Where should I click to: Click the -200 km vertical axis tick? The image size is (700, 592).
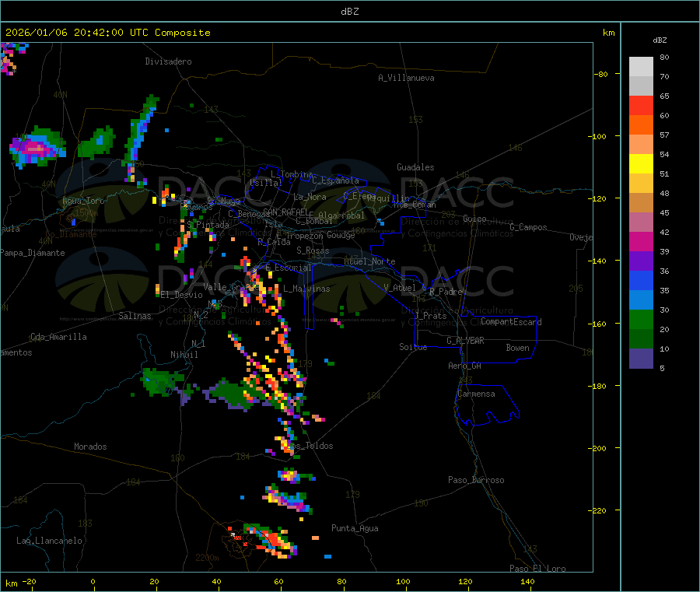coord(599,448)
